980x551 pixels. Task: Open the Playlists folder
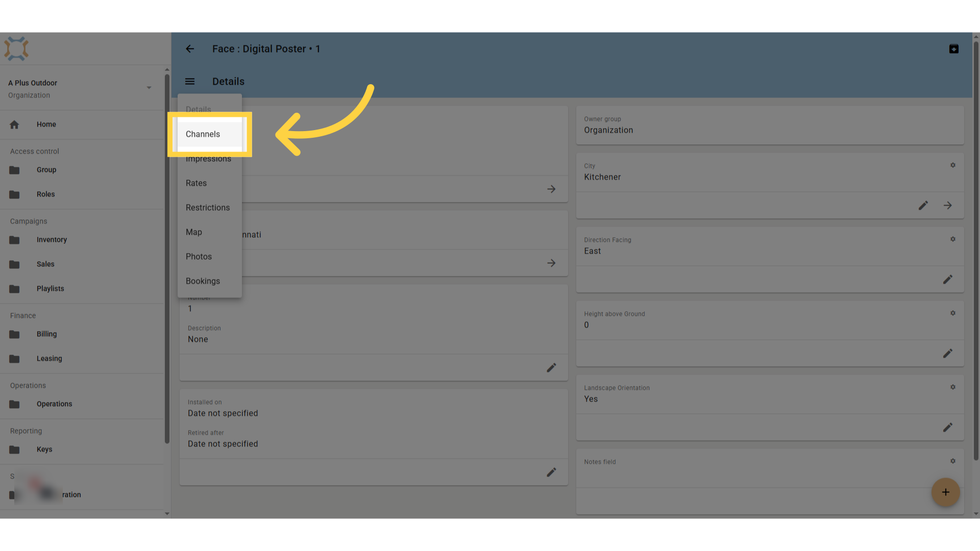[82, 289]
